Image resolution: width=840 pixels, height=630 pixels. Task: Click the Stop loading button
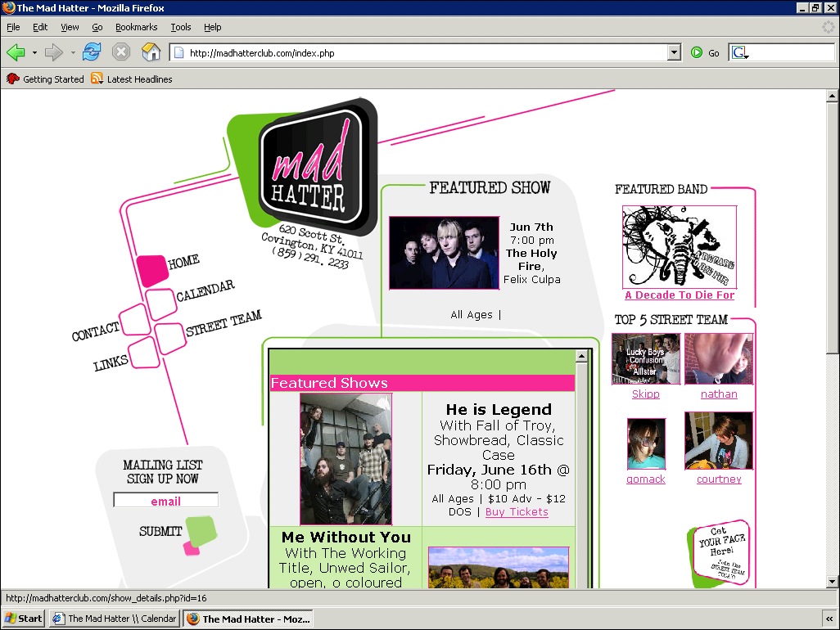(x=121, y=52)
